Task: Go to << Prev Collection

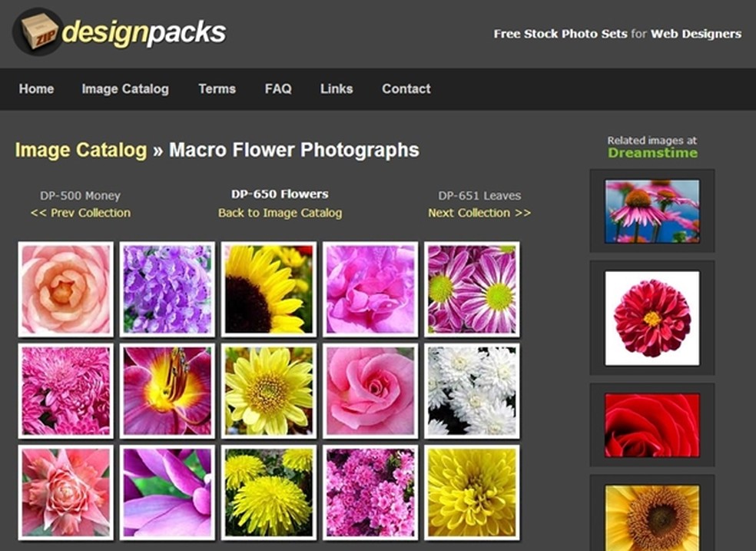Action: [x=81, y=213]
